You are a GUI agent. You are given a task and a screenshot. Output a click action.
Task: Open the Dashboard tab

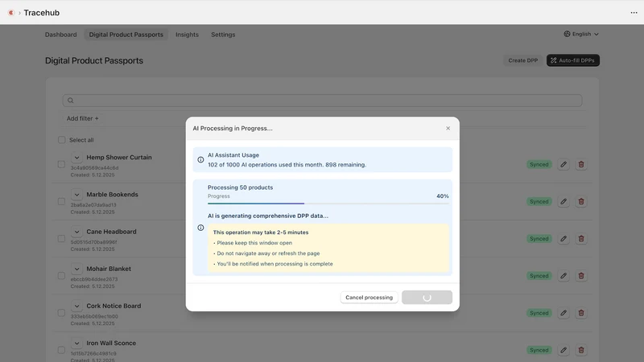[61, 35]
